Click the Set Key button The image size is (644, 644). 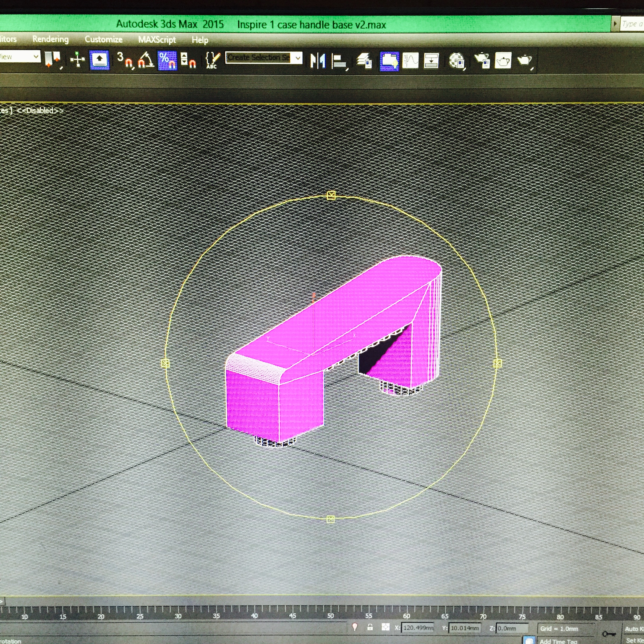(x=634, y=640)
